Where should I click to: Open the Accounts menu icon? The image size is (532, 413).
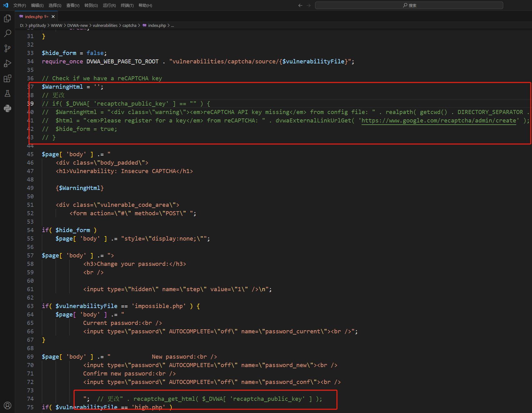coord(8,406)
